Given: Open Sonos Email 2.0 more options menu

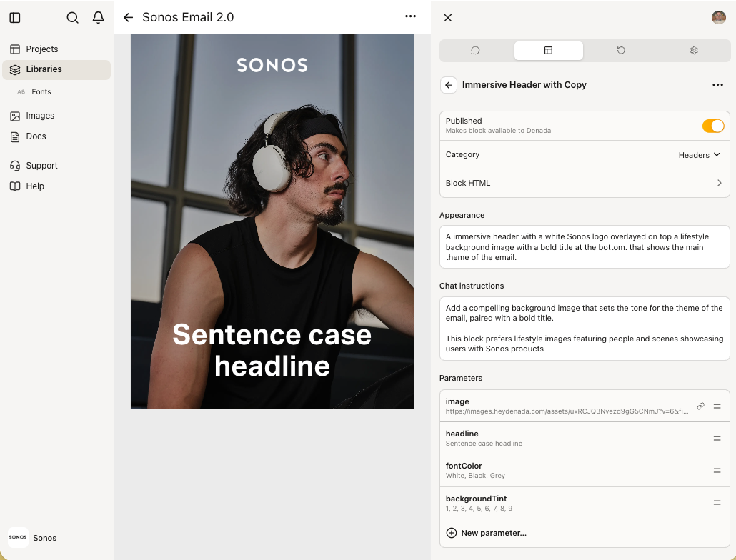Looking at the screenshot, I should click(410, 16).
